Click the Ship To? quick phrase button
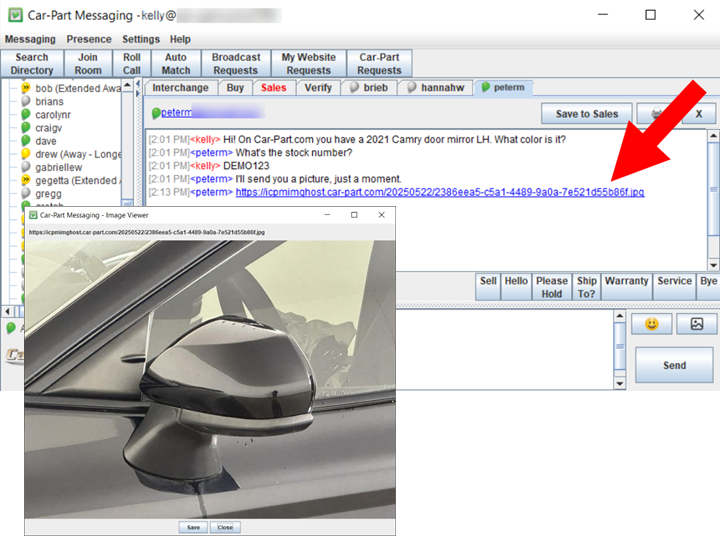The height and width of the screenshot is (536, 720). point(586,287)
